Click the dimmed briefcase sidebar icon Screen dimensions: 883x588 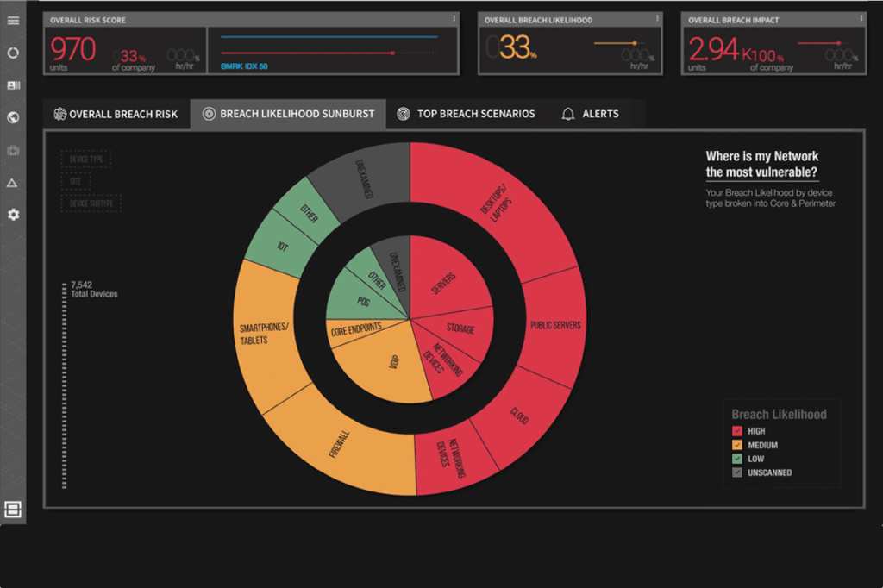pyautogui.click(x=13, y=150)
